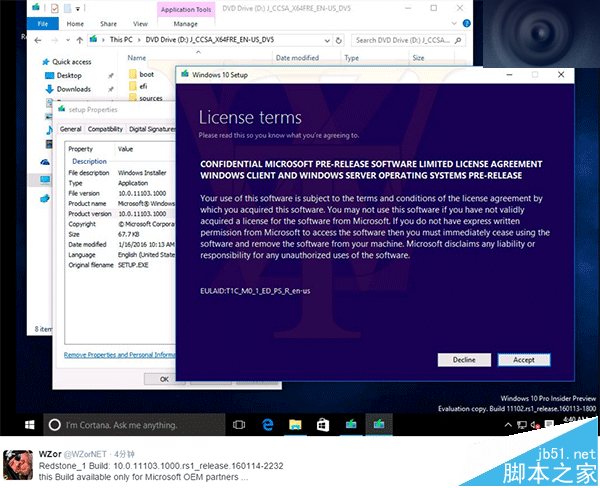Decline the license agreement

pyautogui.click(x=464, y=360)
